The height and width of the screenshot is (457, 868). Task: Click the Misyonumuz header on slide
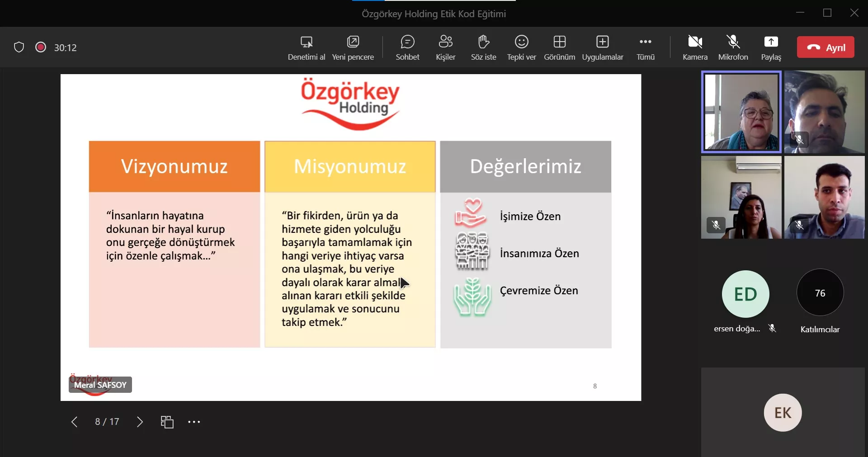(x=350, y=166)
